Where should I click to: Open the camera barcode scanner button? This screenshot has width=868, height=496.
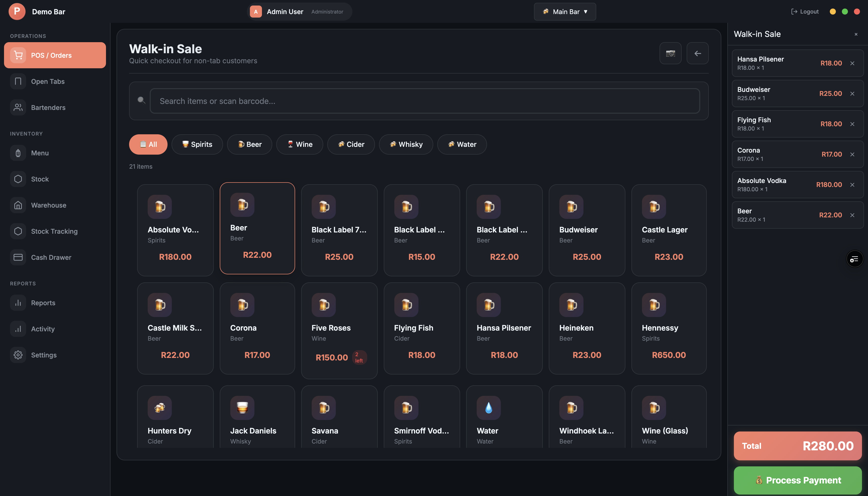click(670, 53)
